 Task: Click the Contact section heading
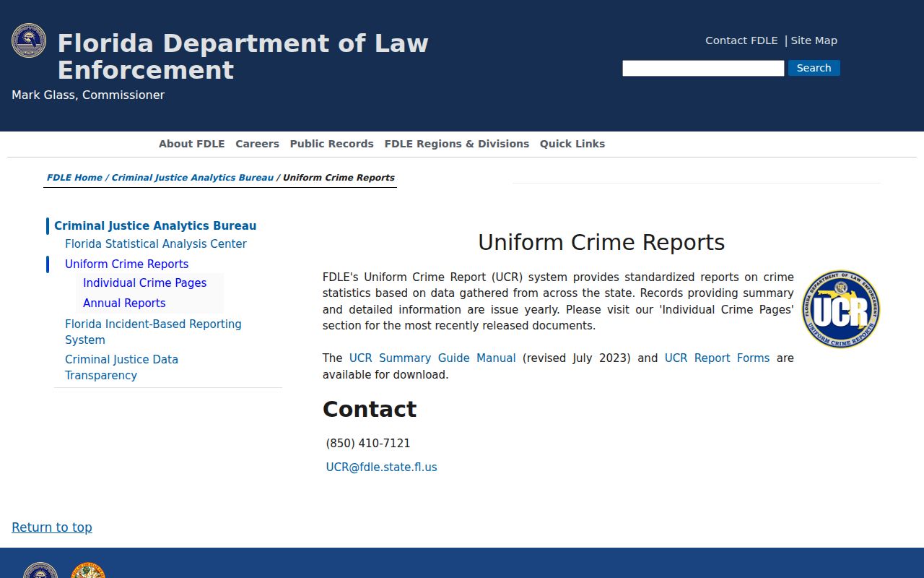[x=370, y=409]
